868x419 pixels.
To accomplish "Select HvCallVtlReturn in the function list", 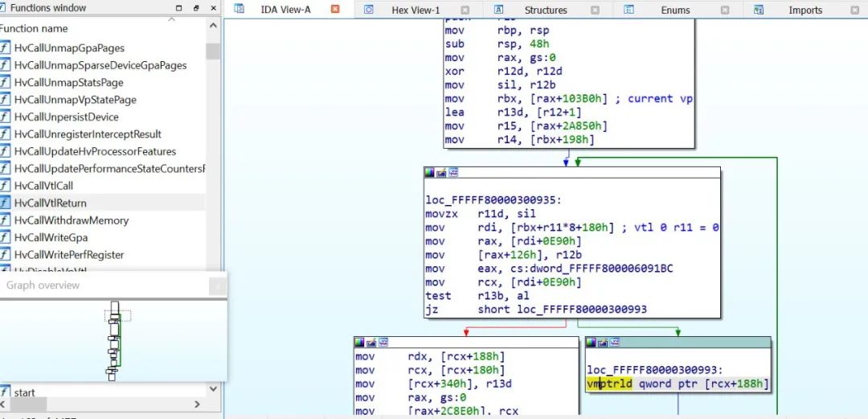I will 50,203.
